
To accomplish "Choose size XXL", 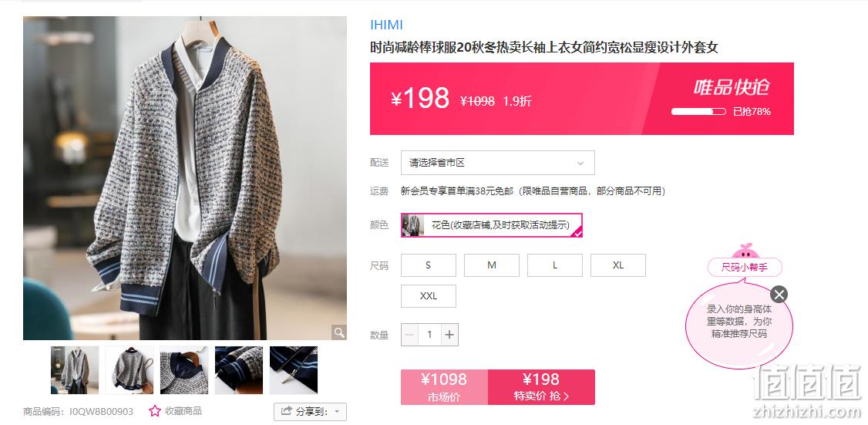I will pyautogui.click(x=429, y=296).
